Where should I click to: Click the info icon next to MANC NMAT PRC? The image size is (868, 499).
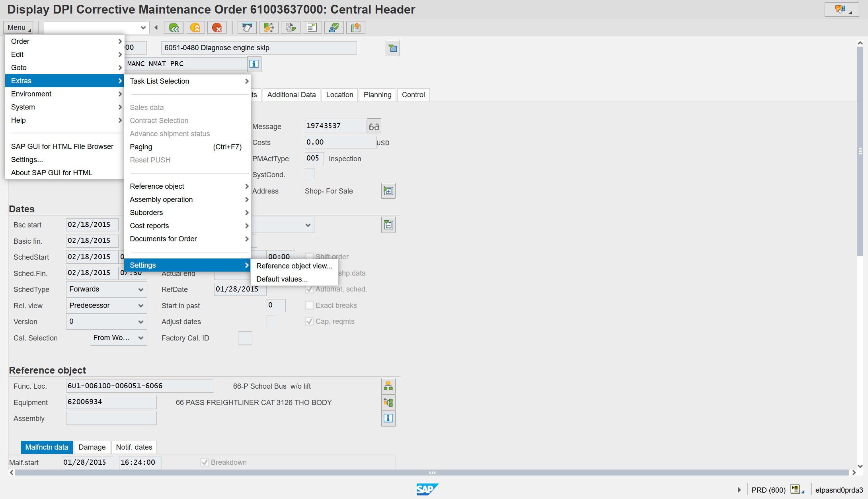(254, 64)
